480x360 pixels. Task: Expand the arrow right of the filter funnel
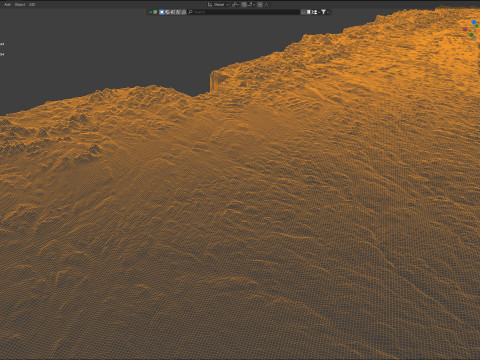[x=328, y=12]
